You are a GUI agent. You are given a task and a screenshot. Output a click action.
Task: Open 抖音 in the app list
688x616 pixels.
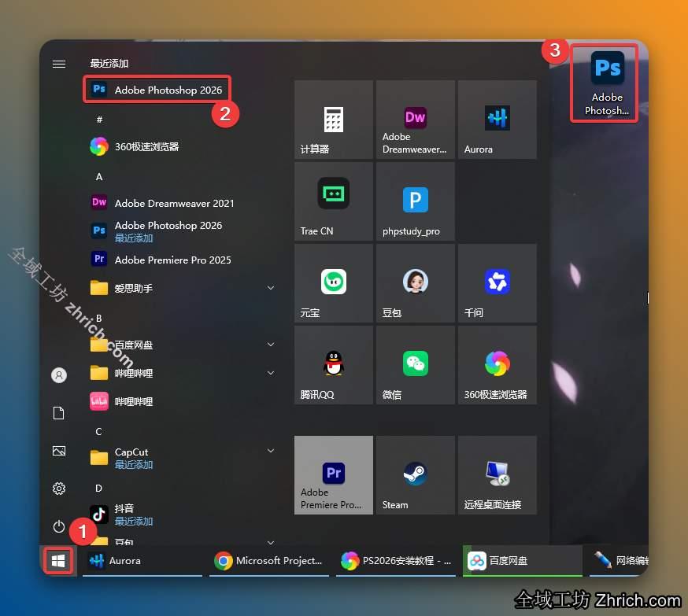[x=121, y=514]
